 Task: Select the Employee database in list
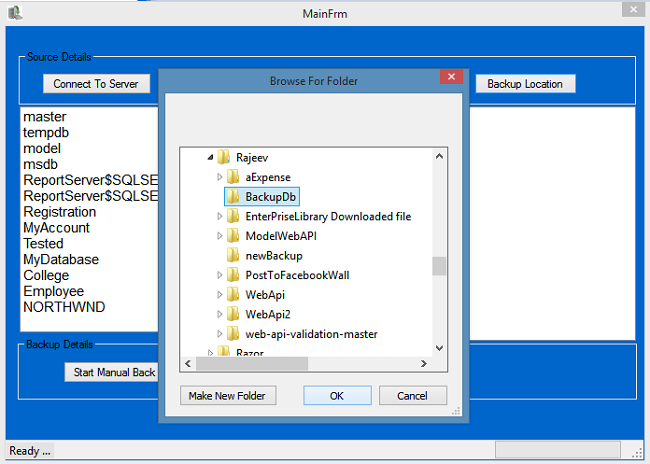coord(53,291)
